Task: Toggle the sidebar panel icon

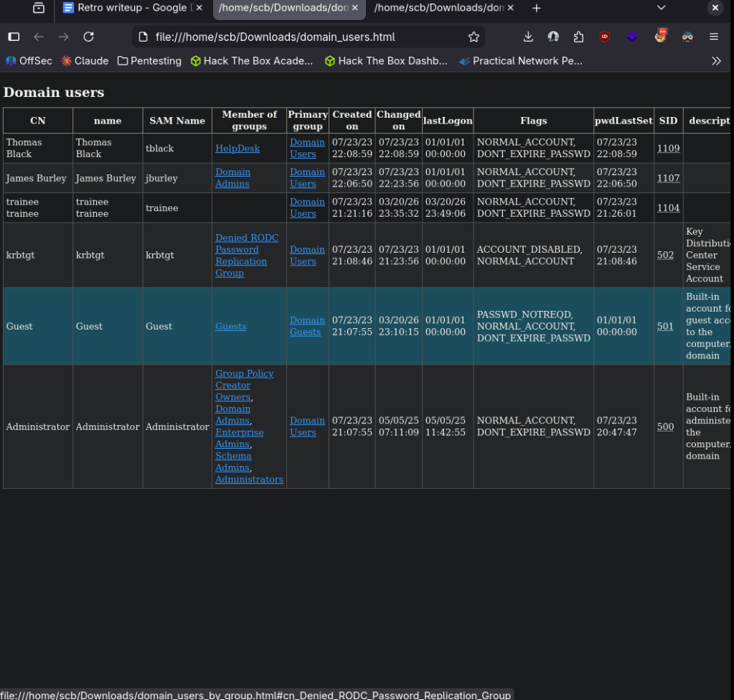Action: [14, 37]
